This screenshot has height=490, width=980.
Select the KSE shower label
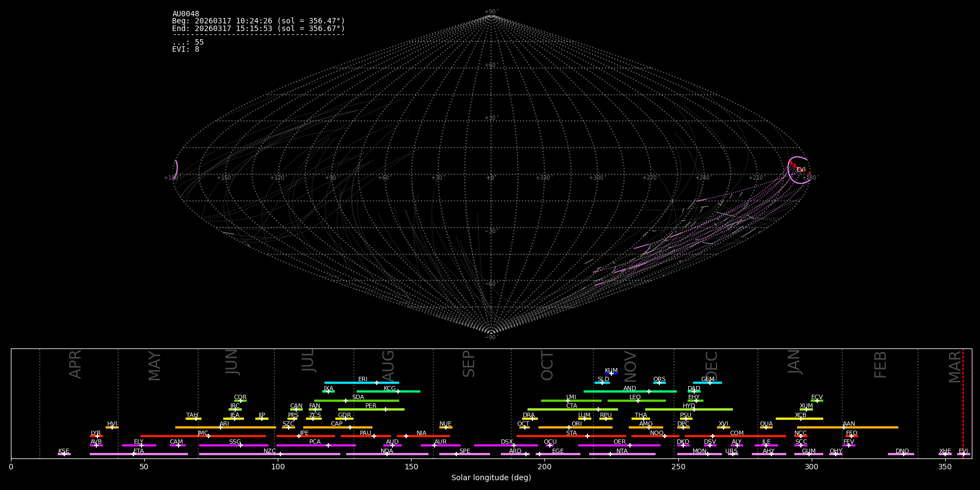pyautogui.click(x=64, y=451)
